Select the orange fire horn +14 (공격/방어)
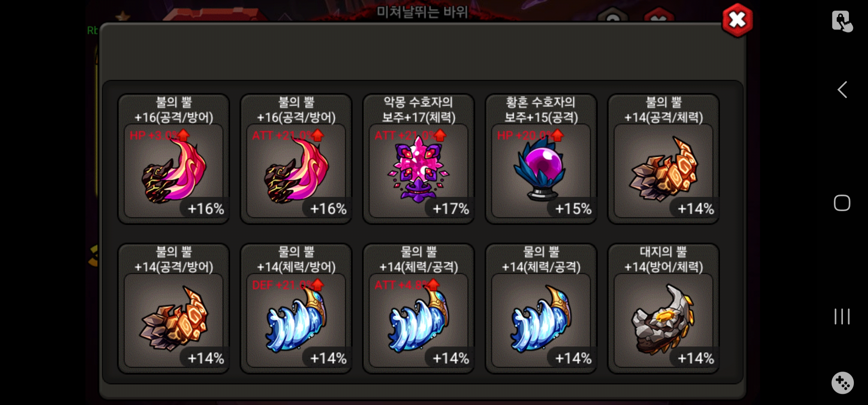This screenshot has height=405, width=868. (x=174, y=309)
